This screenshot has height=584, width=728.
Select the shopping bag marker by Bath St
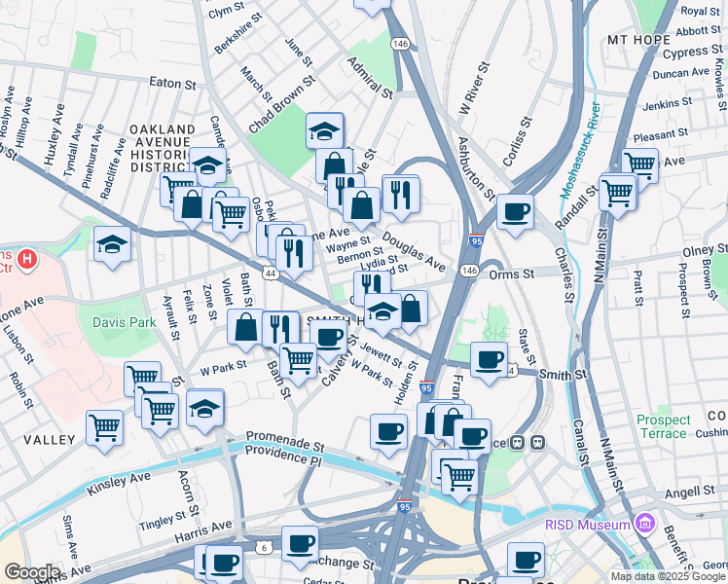pyautogui.click(x=245, y=326)
